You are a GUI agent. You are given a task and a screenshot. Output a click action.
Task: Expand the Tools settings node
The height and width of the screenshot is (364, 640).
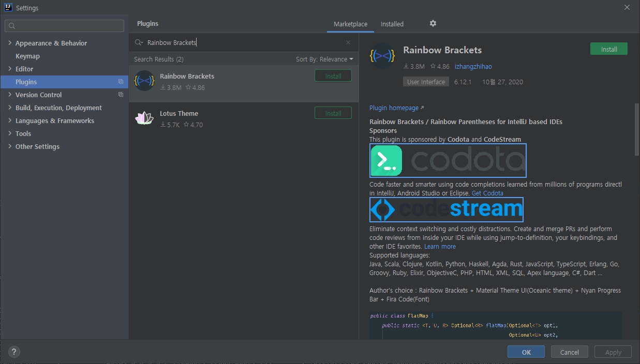pyautogui.click(x=10, y=133)
